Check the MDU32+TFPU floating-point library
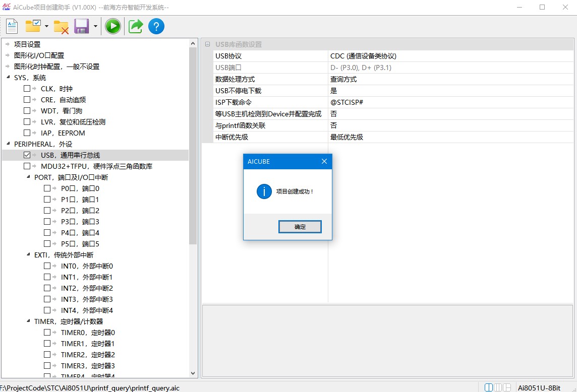Screen dimensions: 577x392 click(27, 166)
